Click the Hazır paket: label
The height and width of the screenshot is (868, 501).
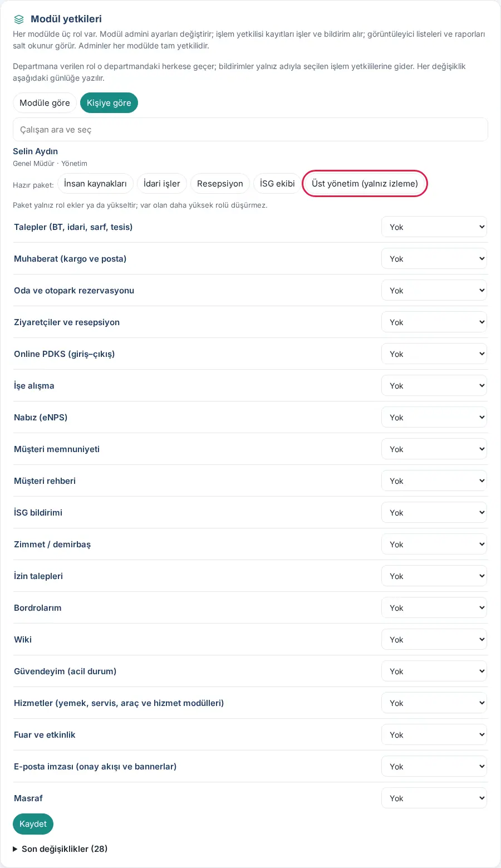[x=33, y=185]
